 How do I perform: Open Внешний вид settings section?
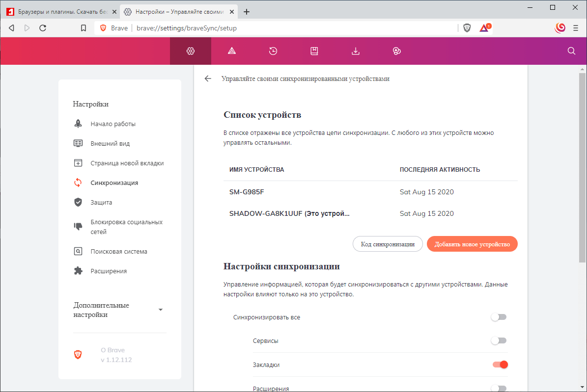[110, 143]
